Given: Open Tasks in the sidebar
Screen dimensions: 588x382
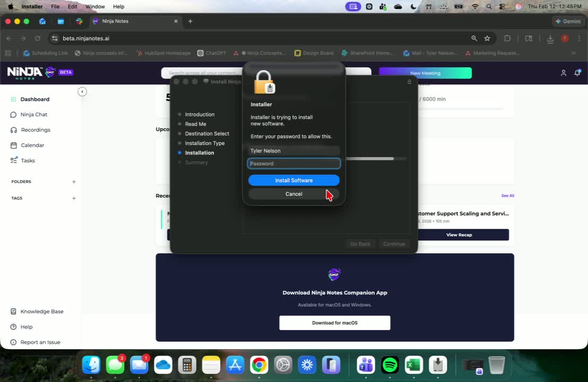Looking at the screenshot, I should pos(28,160).
